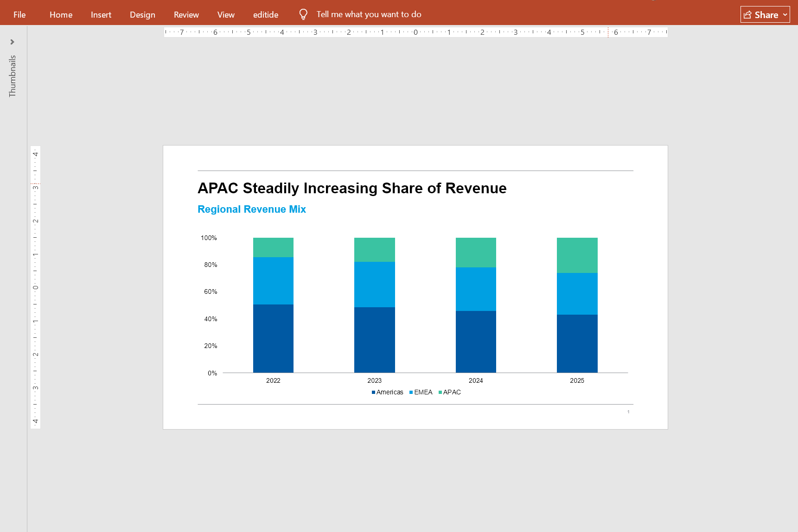
Task: Focus the 'Tell me what you want to do' box
Action: (369, 14)
